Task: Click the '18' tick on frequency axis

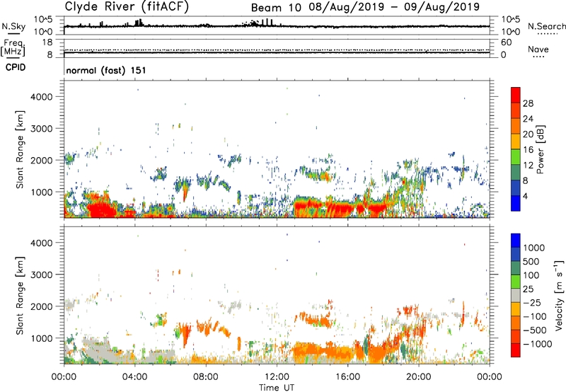Action: 47,42
